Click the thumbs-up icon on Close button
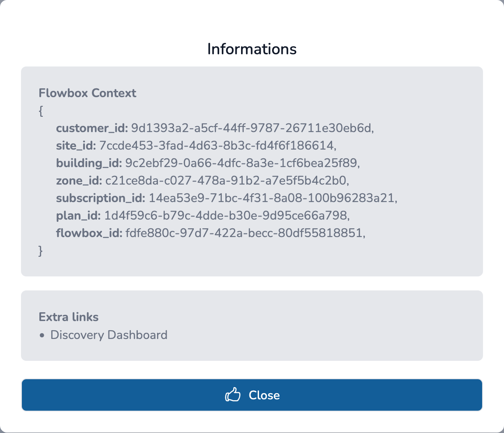504x433 pixels. pyautogui.click(x=233, y=395)
